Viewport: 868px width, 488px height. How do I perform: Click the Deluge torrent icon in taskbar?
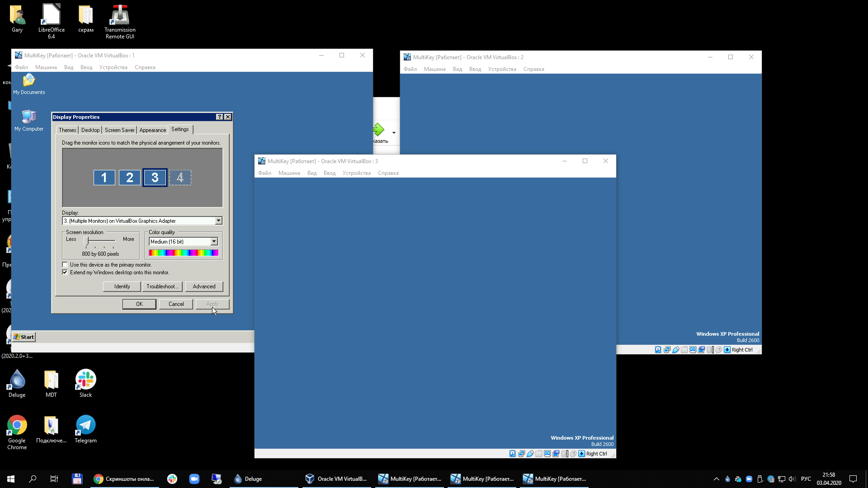(x=238, y=479)
